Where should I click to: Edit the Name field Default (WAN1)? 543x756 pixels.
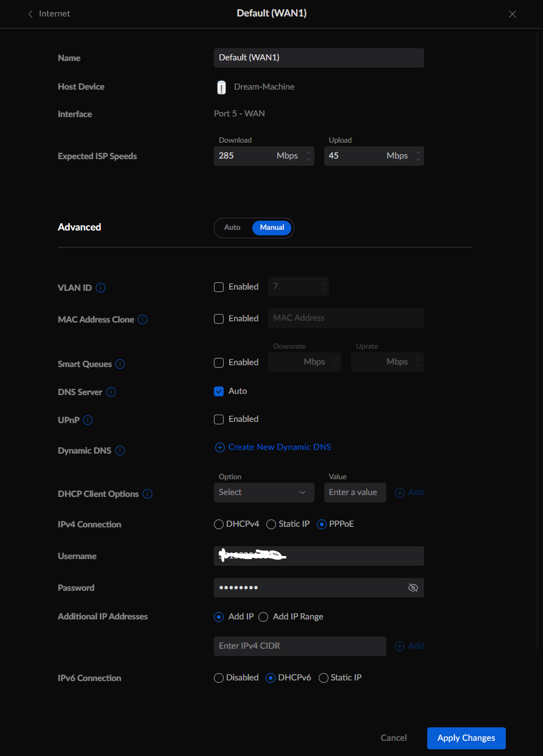pyautogui.click(x=319, y=58)
